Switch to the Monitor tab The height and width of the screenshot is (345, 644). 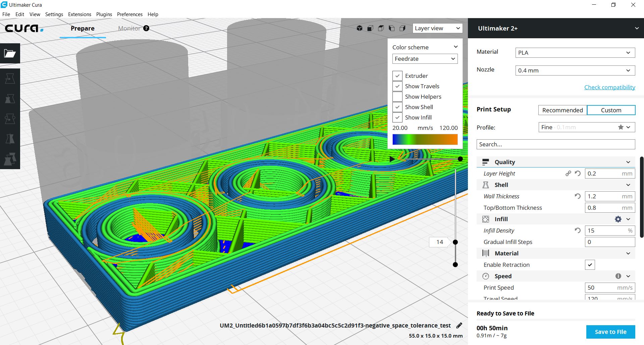129,29
